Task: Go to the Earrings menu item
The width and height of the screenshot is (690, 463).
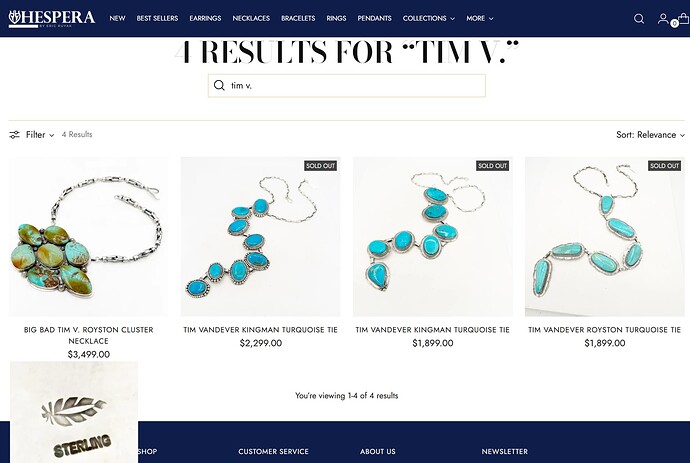Action: point(205,18)
